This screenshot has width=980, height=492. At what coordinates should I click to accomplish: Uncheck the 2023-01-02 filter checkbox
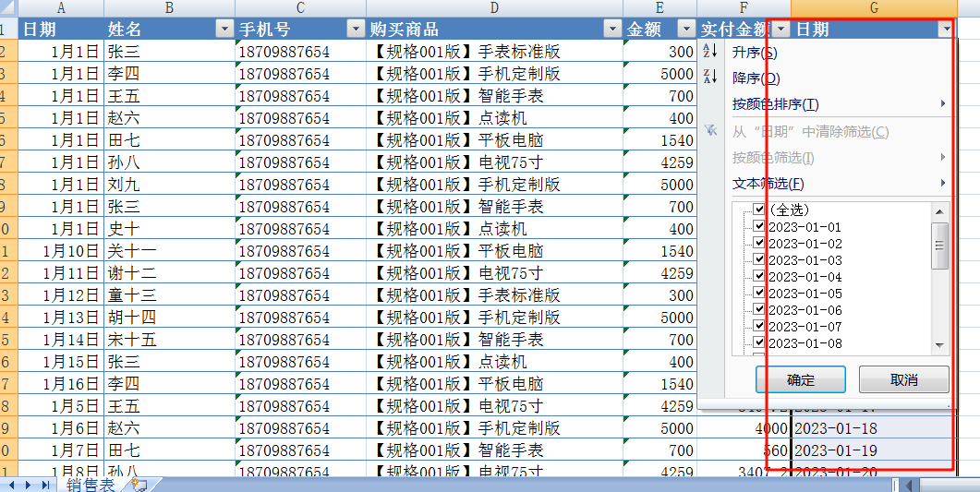[x=759, y=242]
